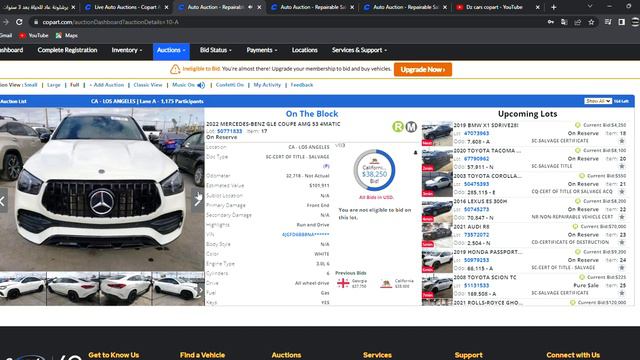
Task: Click the share page icon
Action: click(x=578, y=22)
